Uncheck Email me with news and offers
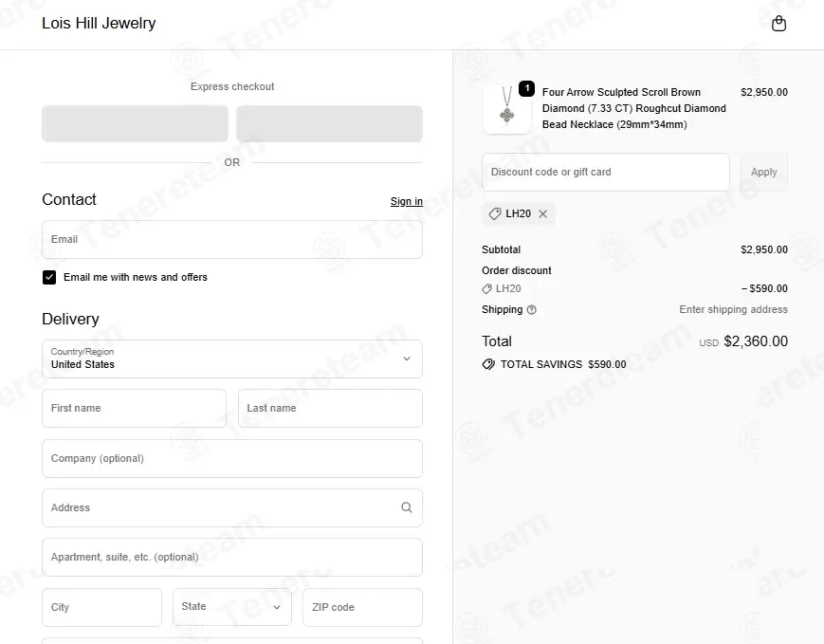Image resolution: width=824 pixels, height=644 pixels. [x=49, y=277]
